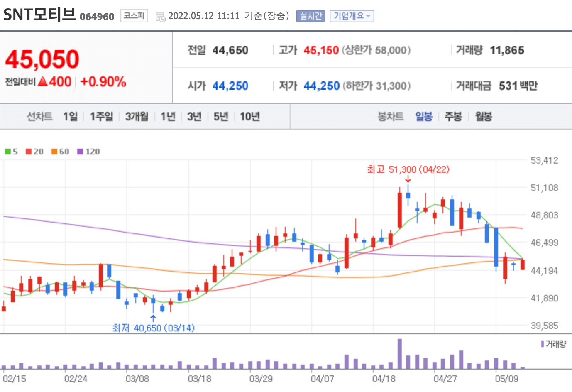
Task: Switch line chart to 3개월
Action: click(x=137, y=117)
